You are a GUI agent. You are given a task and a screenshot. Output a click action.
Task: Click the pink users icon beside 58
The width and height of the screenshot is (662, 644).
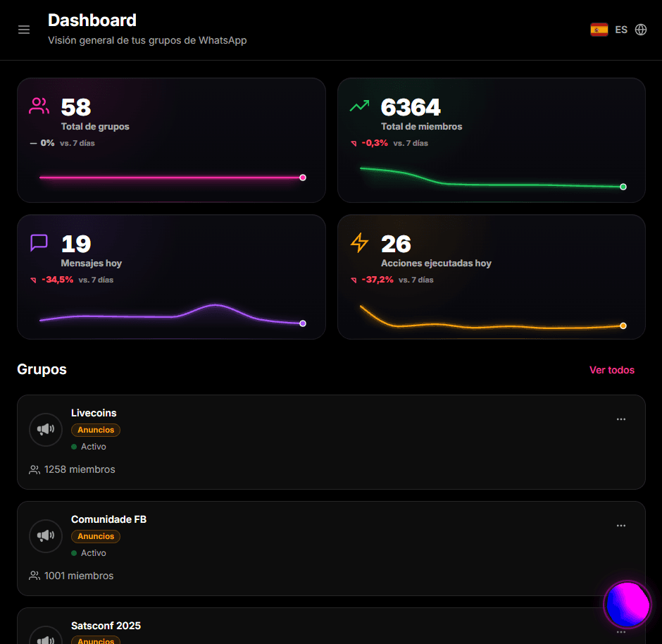click(x=39, y=106)
